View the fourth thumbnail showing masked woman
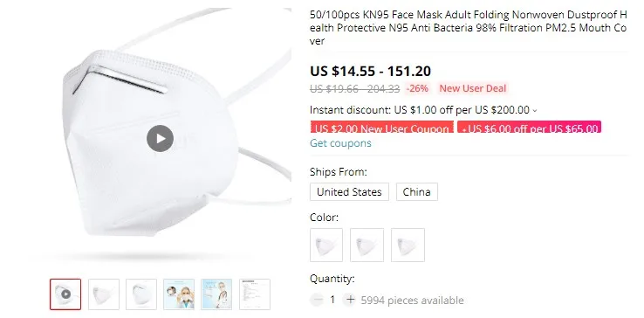 179,294
